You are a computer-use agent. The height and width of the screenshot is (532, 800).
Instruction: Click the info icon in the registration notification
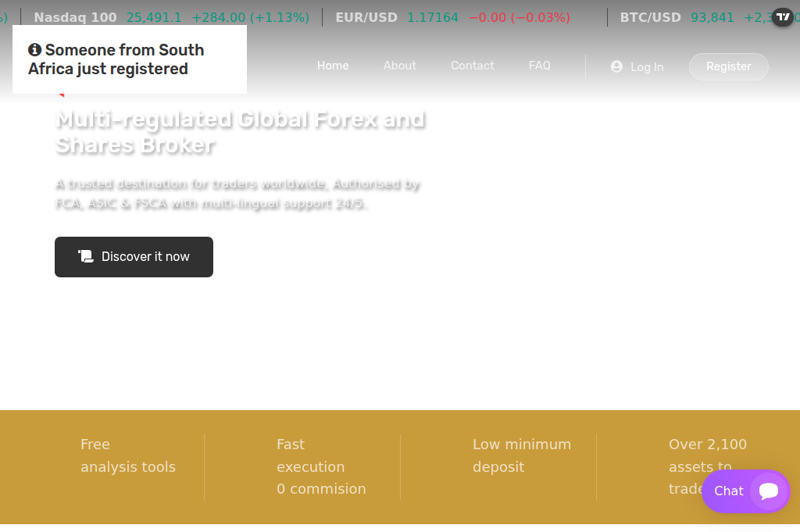[34, 49]
